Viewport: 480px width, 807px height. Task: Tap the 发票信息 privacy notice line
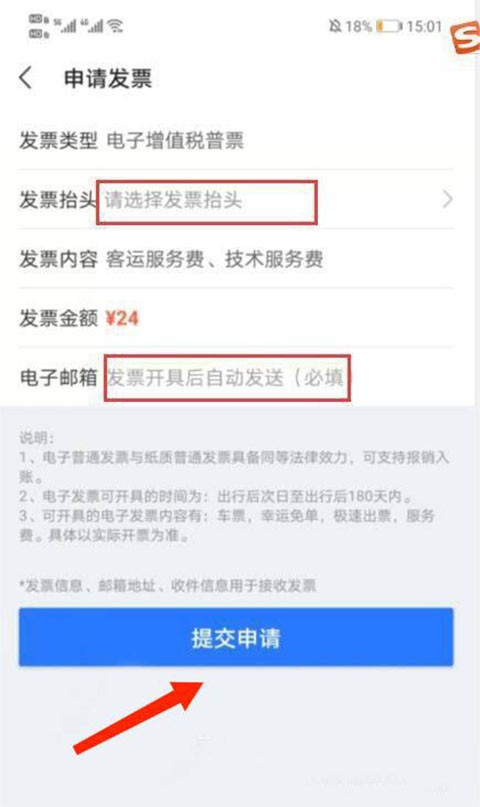168,585
